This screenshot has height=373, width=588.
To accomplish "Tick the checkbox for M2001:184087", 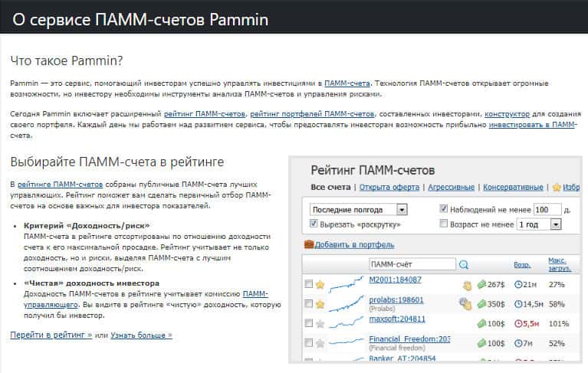I will coord(309,284).
